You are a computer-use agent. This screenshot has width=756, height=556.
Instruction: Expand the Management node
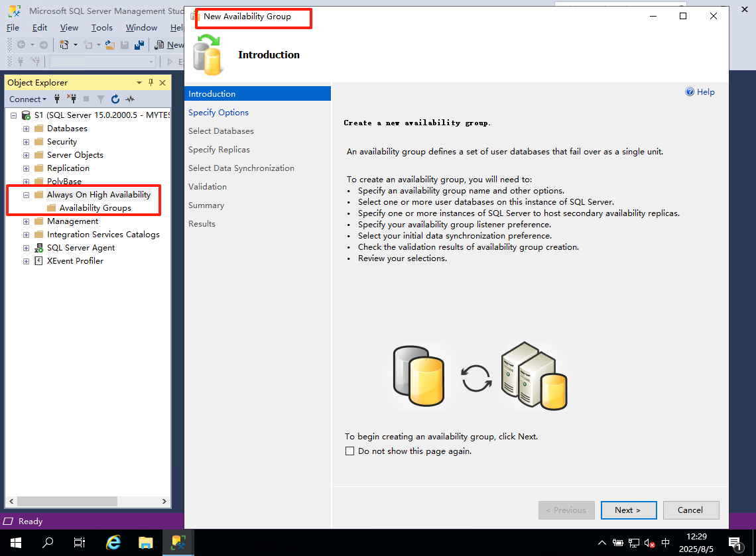click(x=26, y=221)
